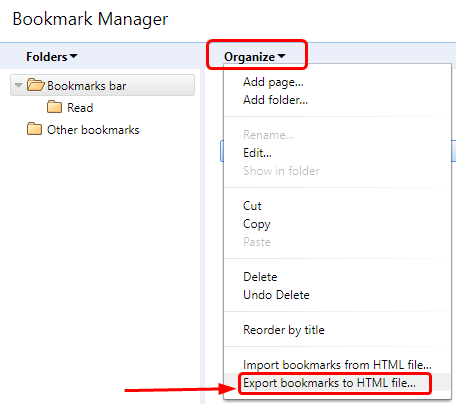
Task: Choose Undo Delete from the menu
Action: pos(276,295)
